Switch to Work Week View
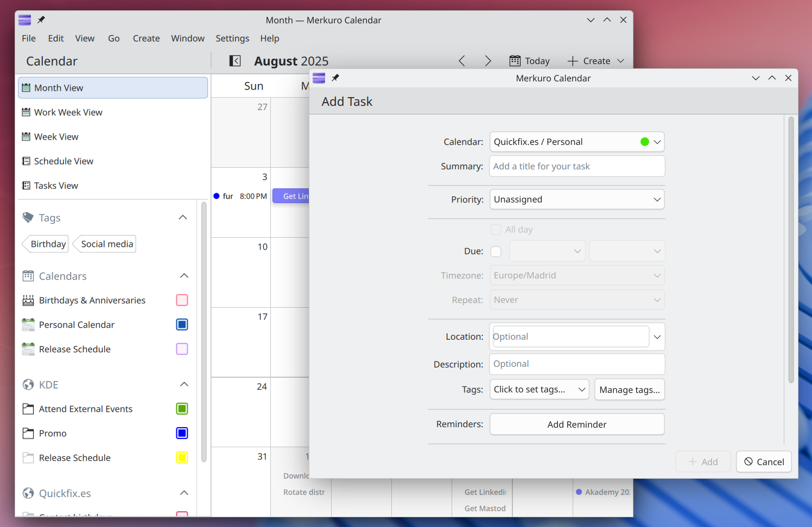Viewport: 812px width, 527px height. point(113,112)
